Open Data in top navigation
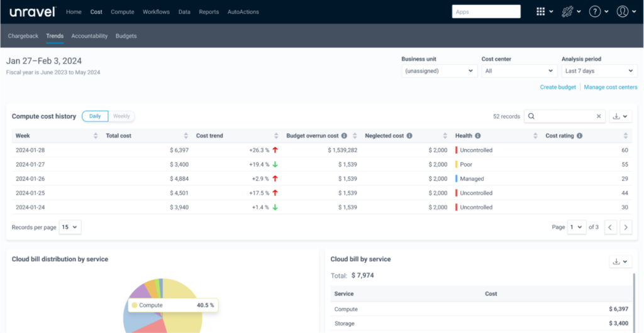This screenshot has width=644, height=333. [184, 12]
